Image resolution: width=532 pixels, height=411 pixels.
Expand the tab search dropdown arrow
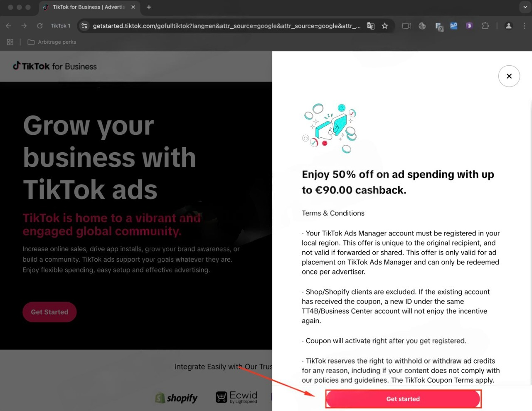525,7
